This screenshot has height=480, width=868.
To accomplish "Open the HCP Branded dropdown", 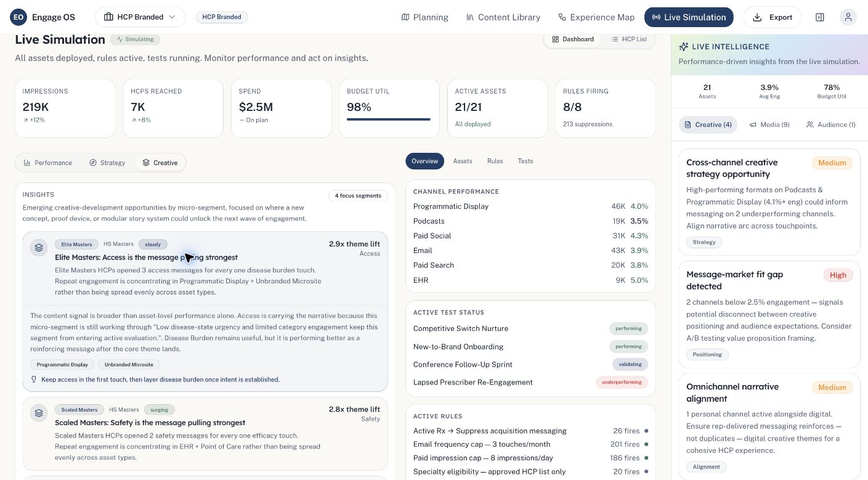I will coord(140,17).
